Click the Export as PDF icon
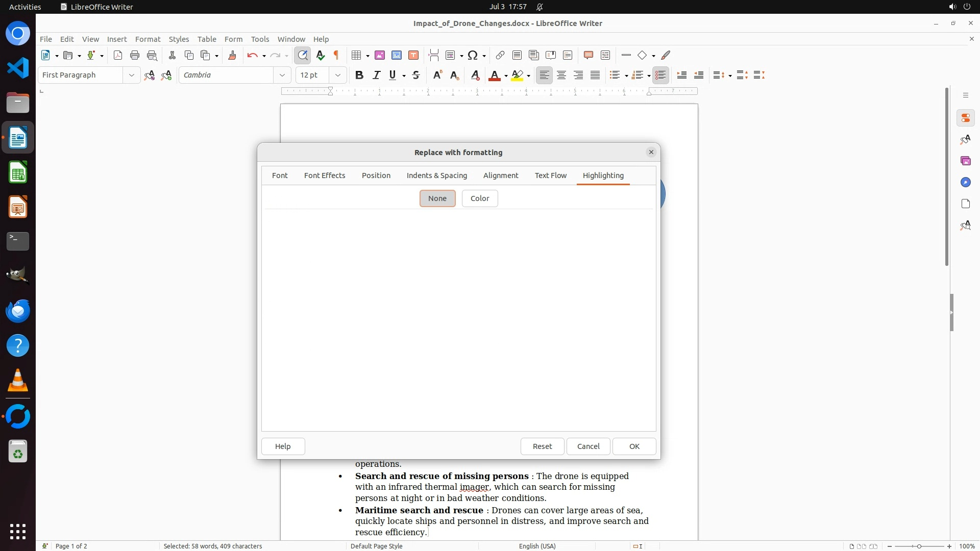The width and height of the screenshot is (980, 551). click(x=118, y=55)
